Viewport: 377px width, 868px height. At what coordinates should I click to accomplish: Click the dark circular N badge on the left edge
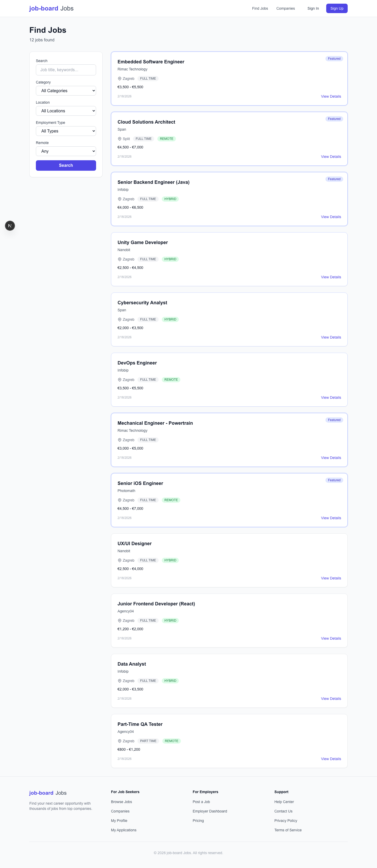pyautogui.click(x=10, y=225)
